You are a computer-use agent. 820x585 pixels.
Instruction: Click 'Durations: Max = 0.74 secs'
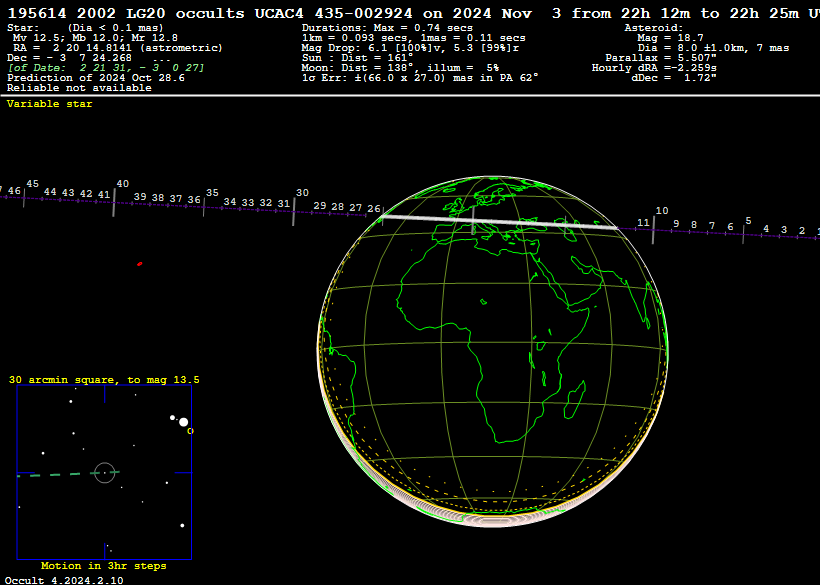(387, 28)
